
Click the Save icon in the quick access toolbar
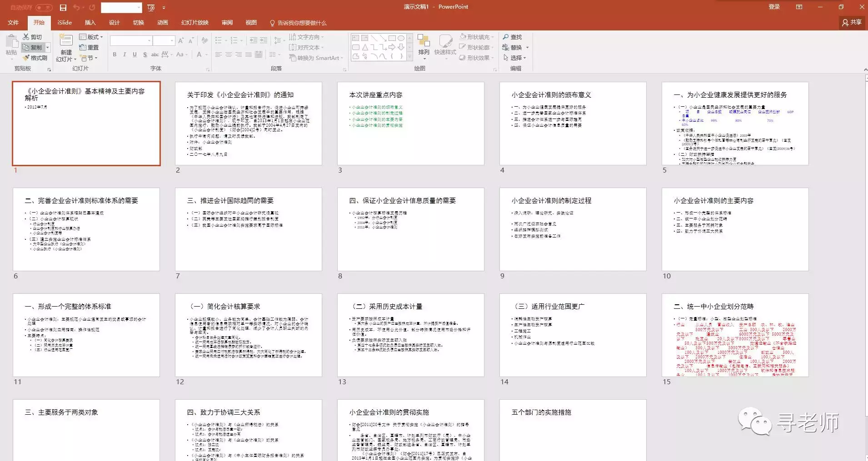[63, 7]
